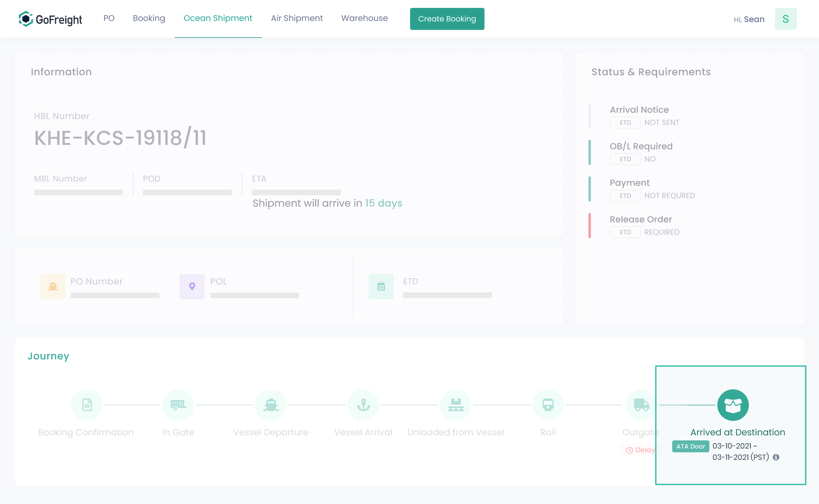Select the In Gate container icon
The height and width of the screenshot is (504, 819).
click(x=178, y=405)
